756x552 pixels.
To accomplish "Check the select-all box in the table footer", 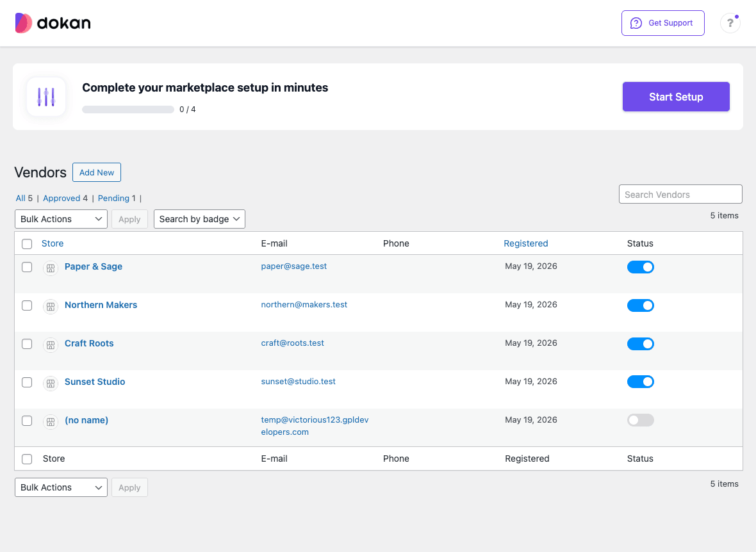I will 27,459.
